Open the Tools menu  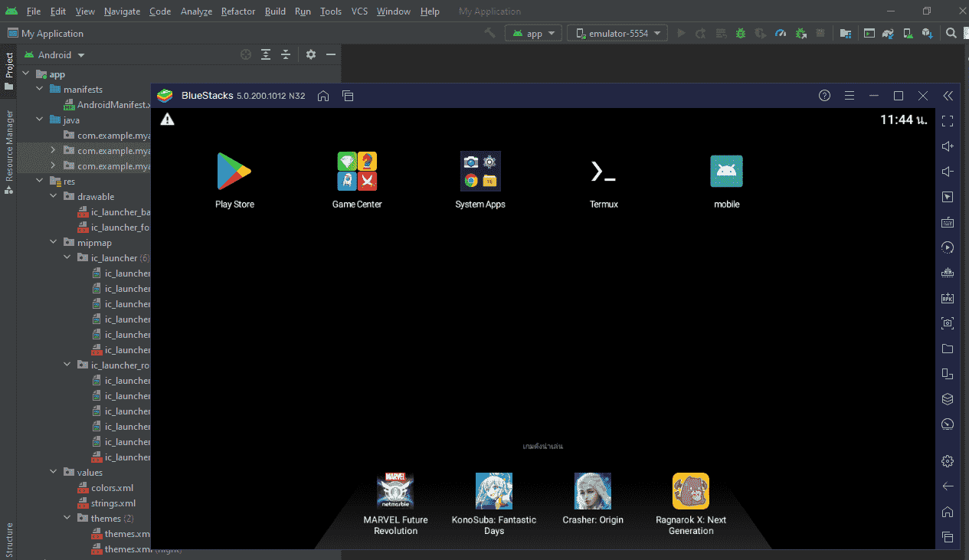point(331,11)
